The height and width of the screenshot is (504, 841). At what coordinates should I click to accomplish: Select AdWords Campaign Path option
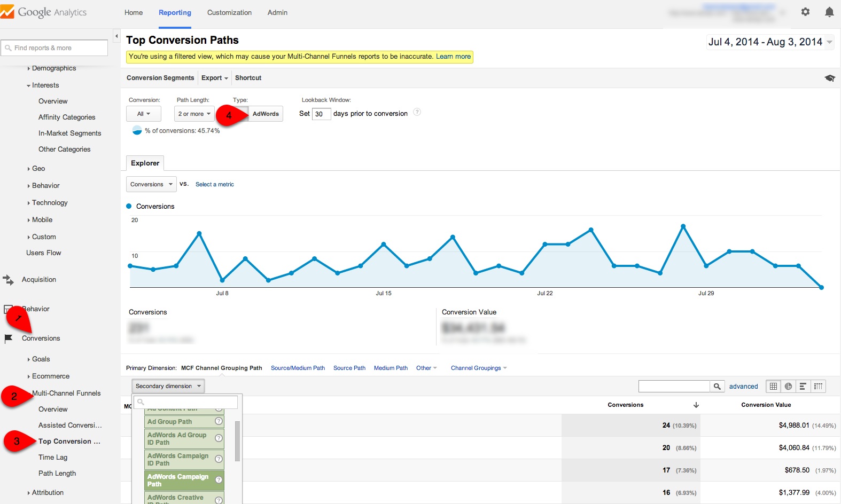pos(178,481)
